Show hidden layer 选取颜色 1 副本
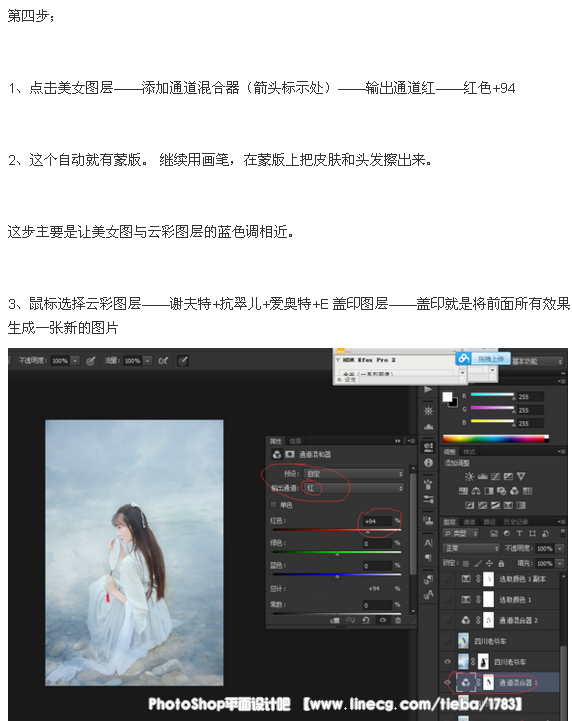Screen dimensions: 572x721 coord(447,579)
